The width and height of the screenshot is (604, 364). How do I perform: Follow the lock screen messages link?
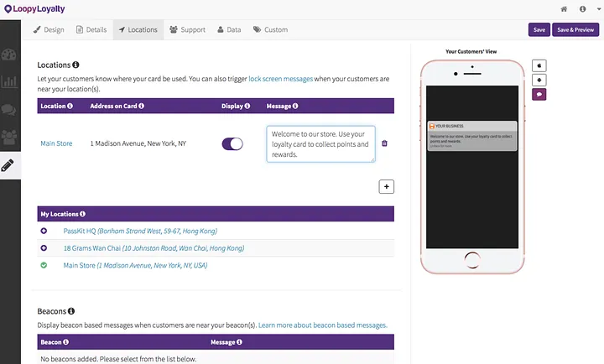coord(280,79)
